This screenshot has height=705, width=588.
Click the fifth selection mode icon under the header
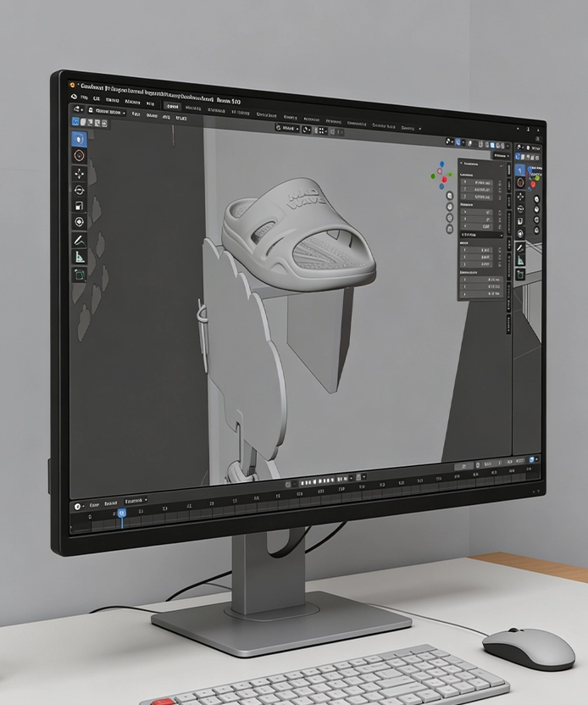pyautogui.click(x=104, y=123)
